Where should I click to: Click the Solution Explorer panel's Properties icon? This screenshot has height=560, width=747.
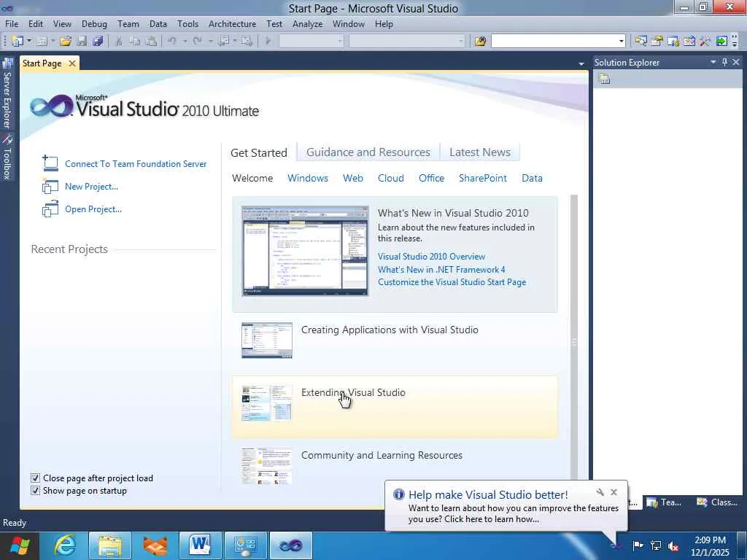604,79
